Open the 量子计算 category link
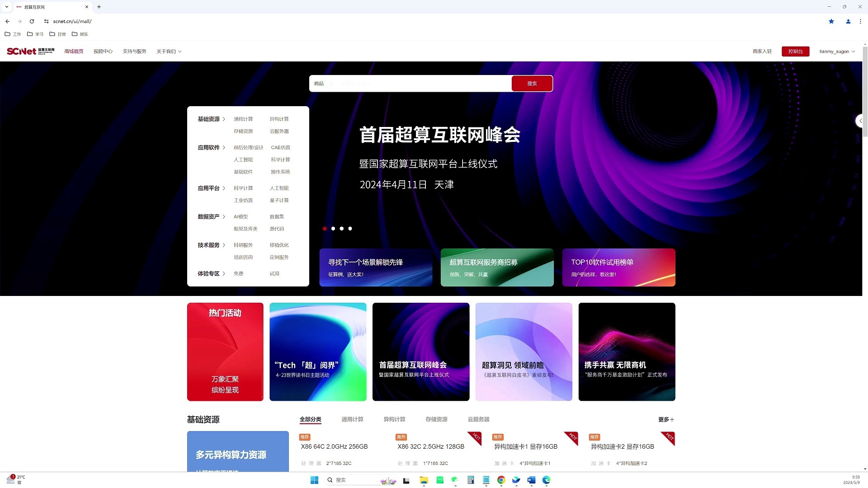868x488 pixels. (279, 201)
